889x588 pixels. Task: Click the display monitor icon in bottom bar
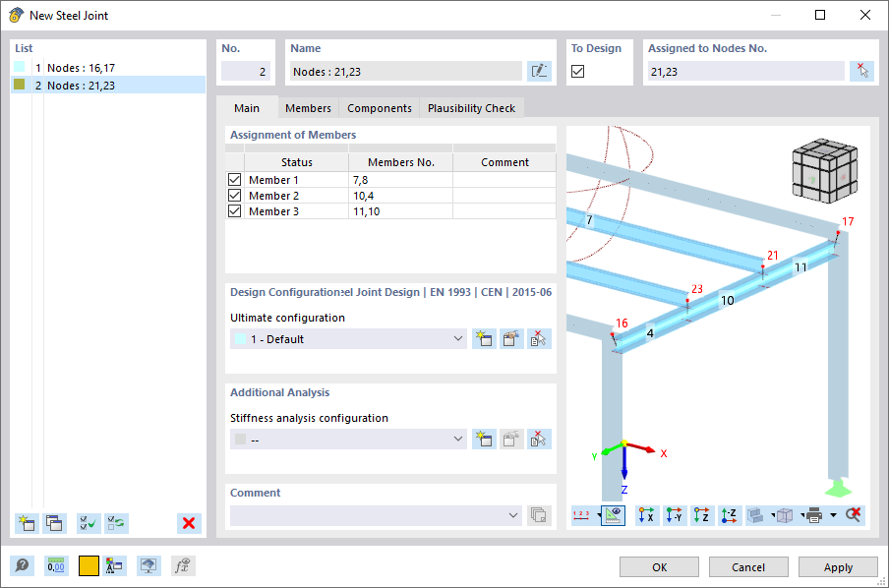(x=148, y=566)
